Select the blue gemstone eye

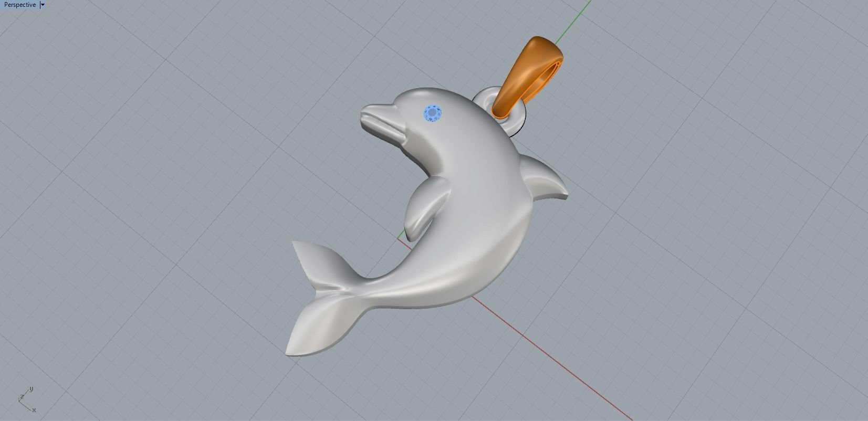433,113
